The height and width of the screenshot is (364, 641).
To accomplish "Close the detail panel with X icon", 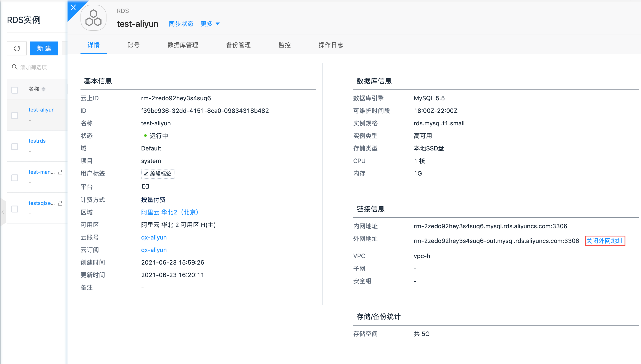I will pyautogui.click(x=73, y=8).
